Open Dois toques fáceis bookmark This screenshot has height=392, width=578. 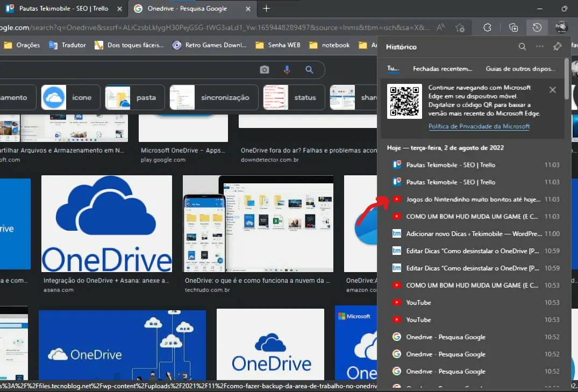pos(129,45)
